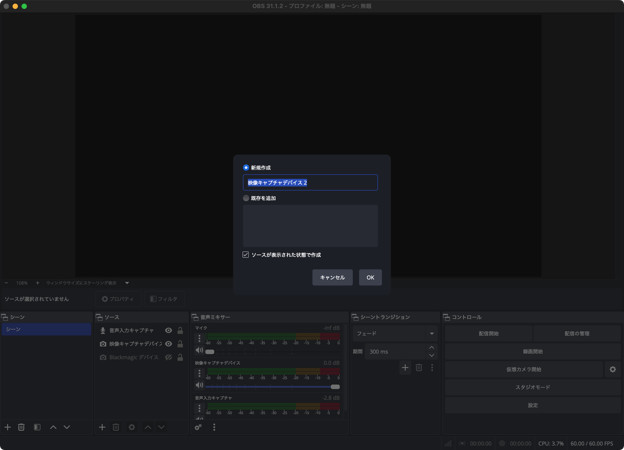Open scene filters icon in シーン panel
The image size is (624, 450).
37,427
